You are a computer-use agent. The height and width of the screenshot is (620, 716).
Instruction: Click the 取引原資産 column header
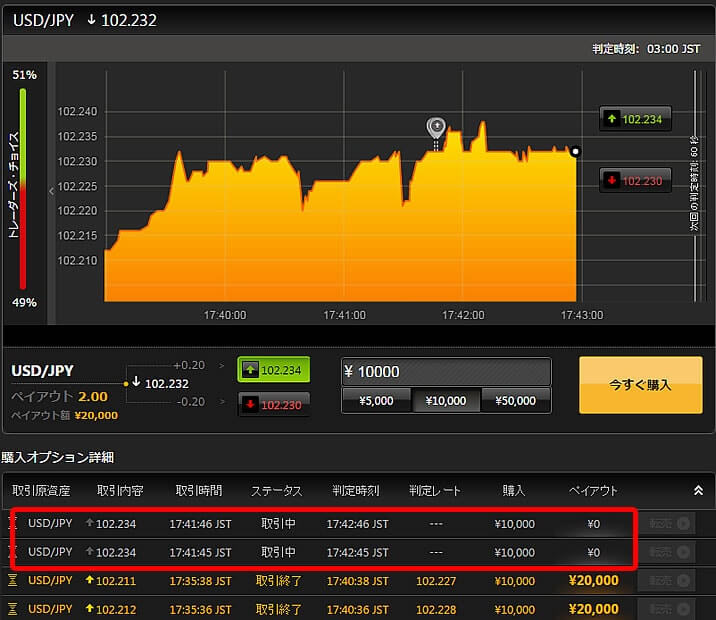[41, 491]
